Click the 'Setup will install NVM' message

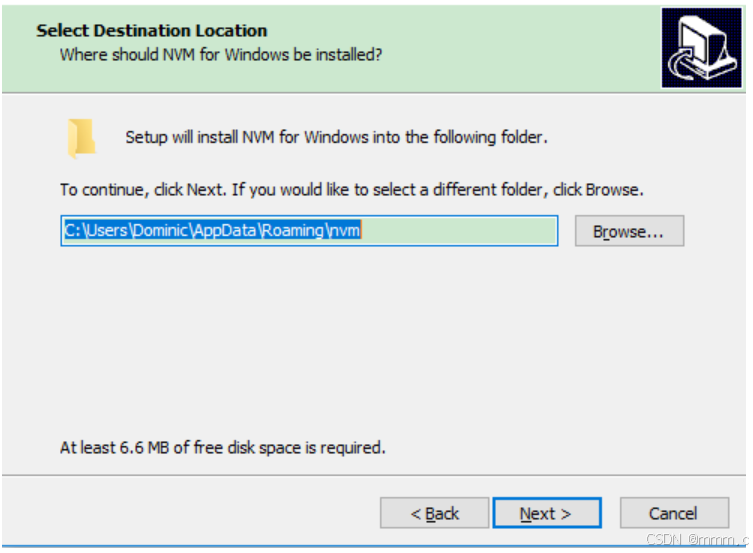[336, 137]
